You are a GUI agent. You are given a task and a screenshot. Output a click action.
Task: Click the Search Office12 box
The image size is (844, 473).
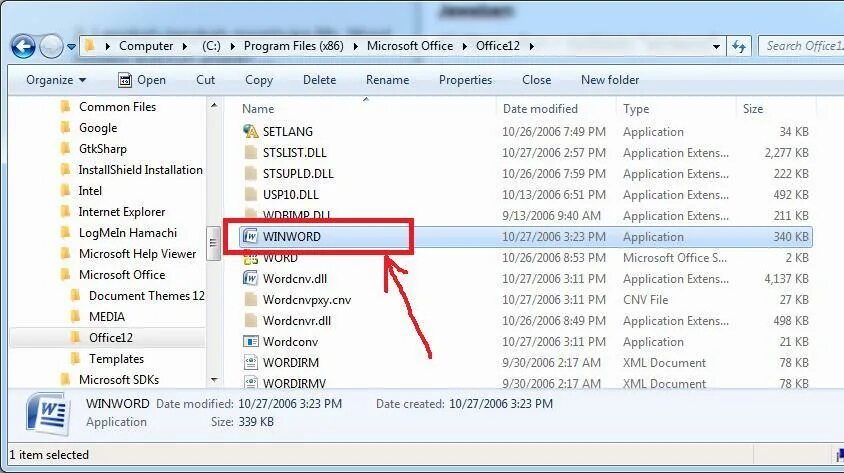tap(802, 46)
